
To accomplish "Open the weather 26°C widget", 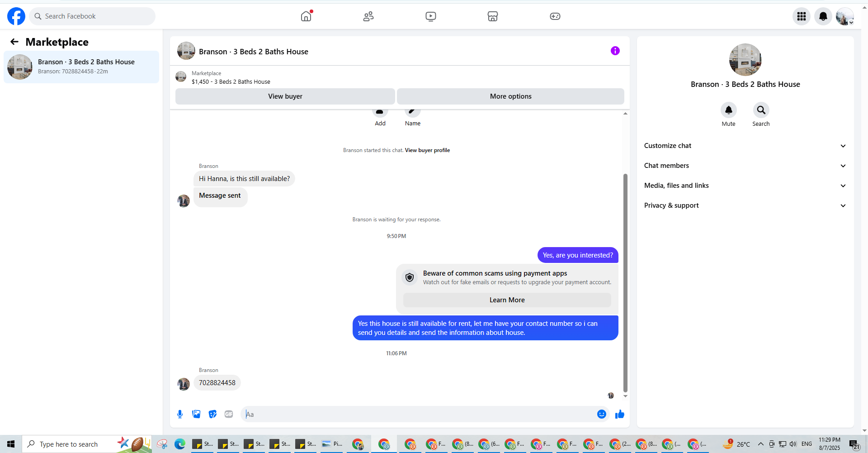I will (737, 444).
